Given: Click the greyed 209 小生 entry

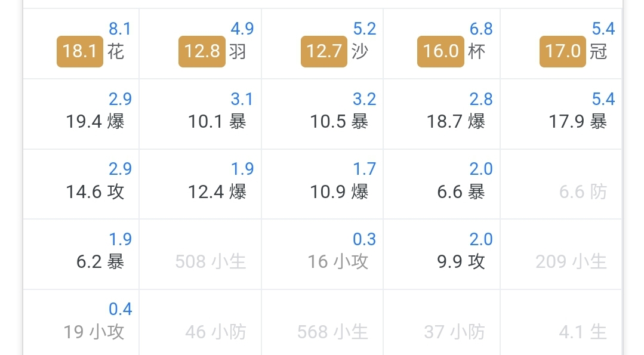Looking at the screenshot, I should tap(571, 261).
